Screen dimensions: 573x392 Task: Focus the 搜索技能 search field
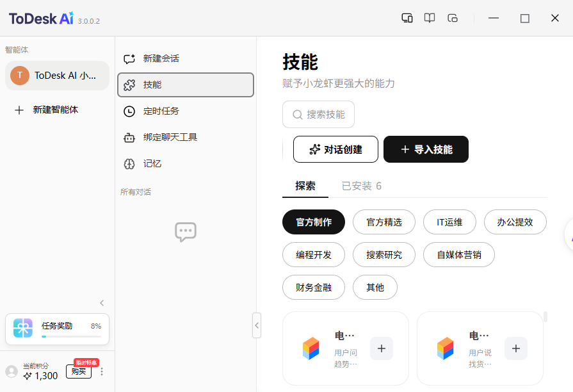(x=318, y=115)
